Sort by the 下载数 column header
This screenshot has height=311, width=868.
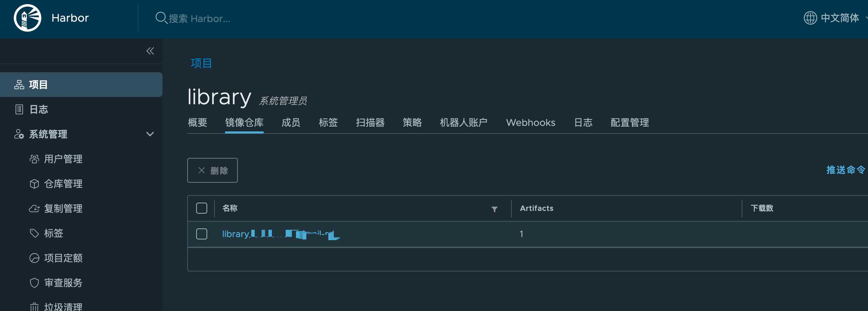pos(762,208)
